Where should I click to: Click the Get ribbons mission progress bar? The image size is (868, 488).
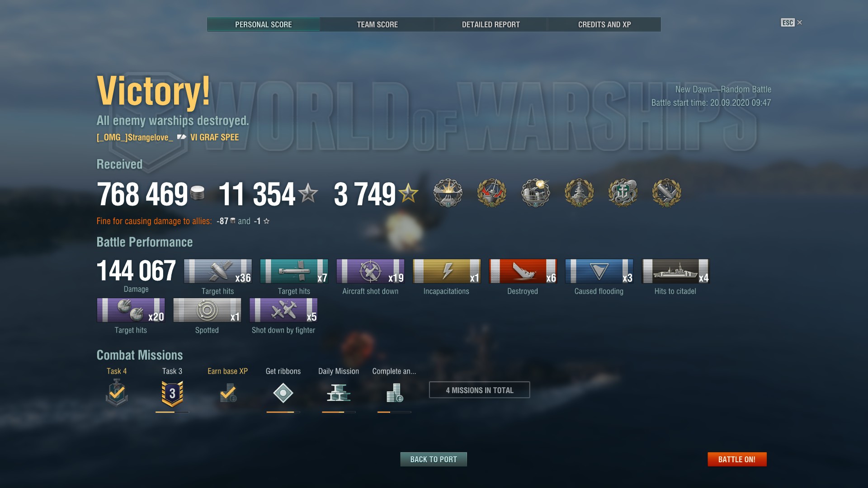click(283, 412)
